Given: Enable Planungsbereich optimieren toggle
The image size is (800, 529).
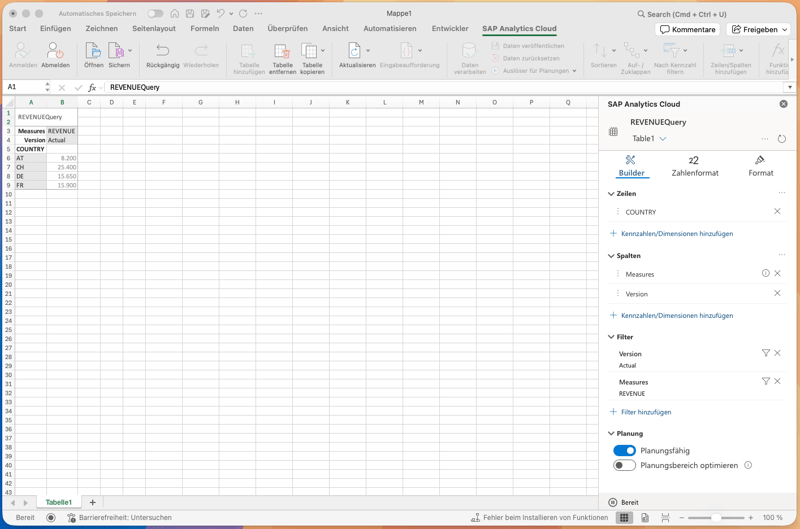Looking at the screenshot, I should tap(624, 465).
